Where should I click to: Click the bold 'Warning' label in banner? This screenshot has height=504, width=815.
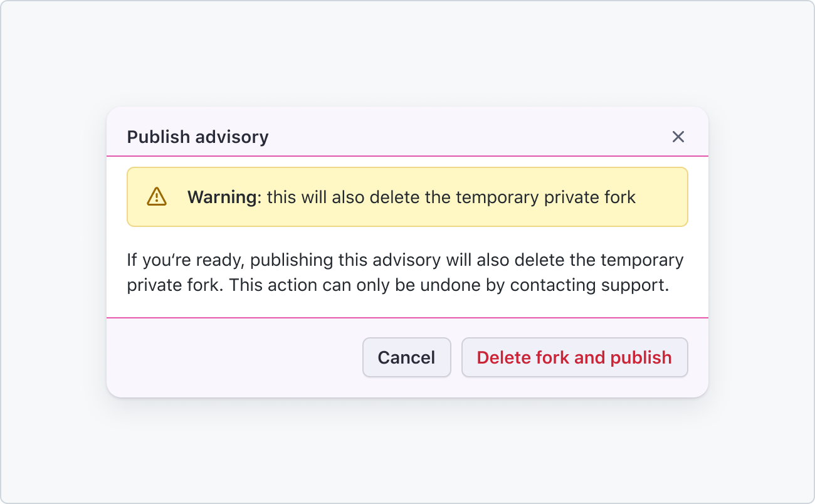click(223, 197)
